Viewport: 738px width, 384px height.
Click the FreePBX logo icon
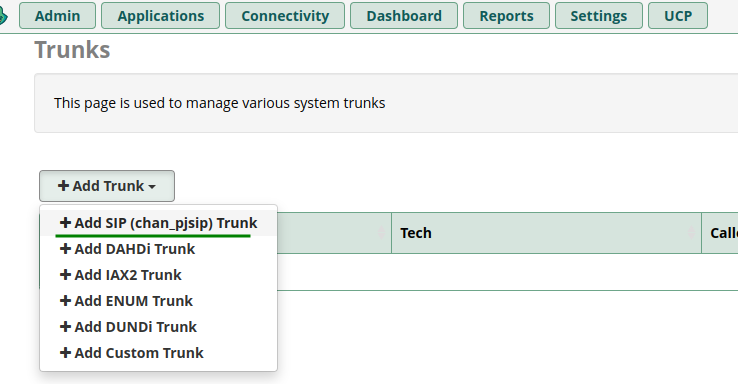click(3, 16)
